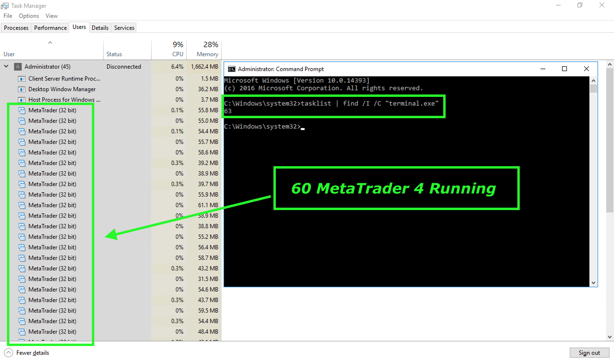614x364 pixels.
Task: Click the Task Manager scrollbar up arrow
Action: pos(610,65)
